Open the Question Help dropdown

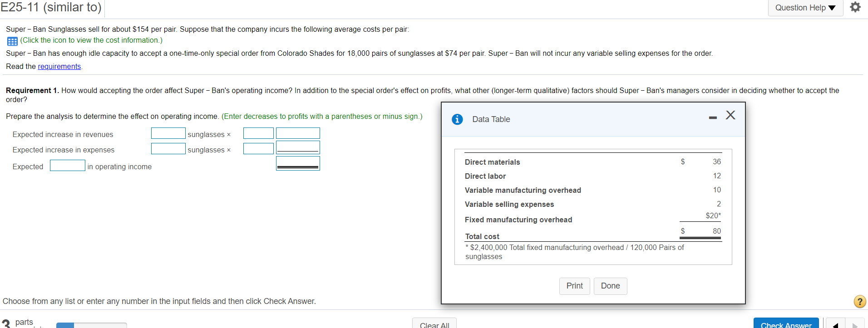click(x=805, y=8)
